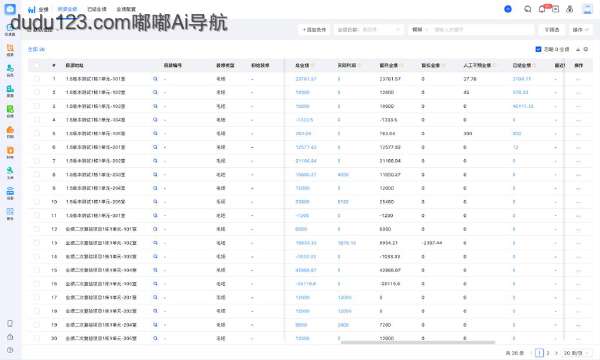Open the orange house icon in sidebar

coord(10,132)
